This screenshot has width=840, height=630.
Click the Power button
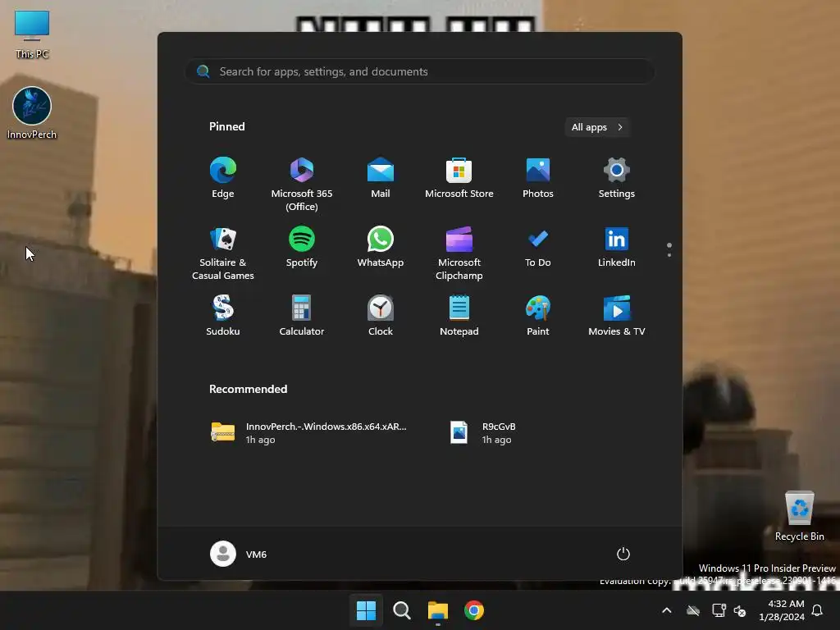pos(623,554)
